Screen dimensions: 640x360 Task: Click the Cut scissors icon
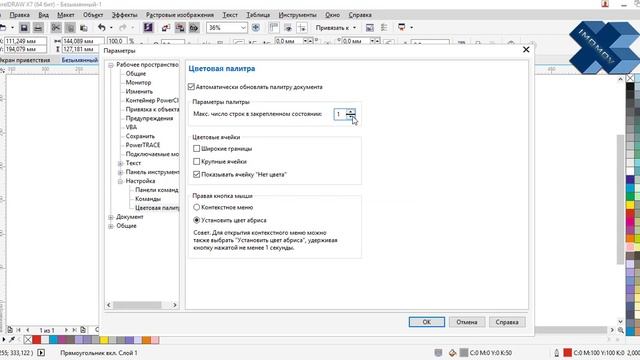56,28
